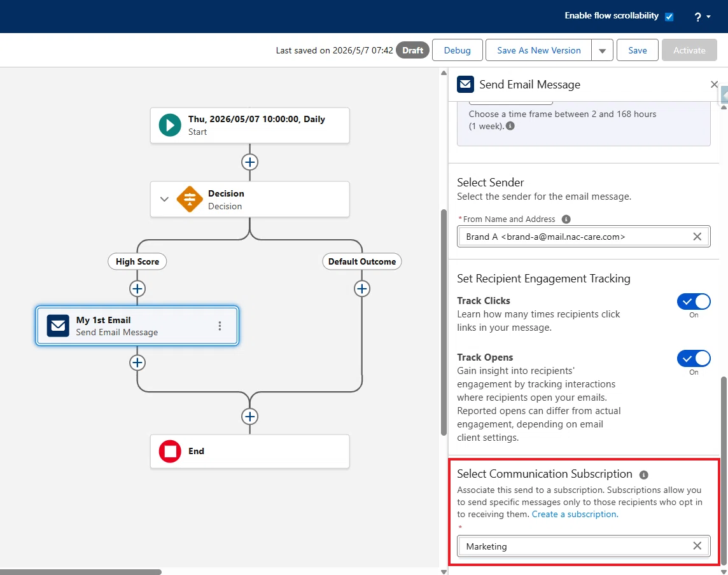Screen dimensions: 728x575
Task: Turn off the Track Clicks toggle
Action: (x=694, y=301)
